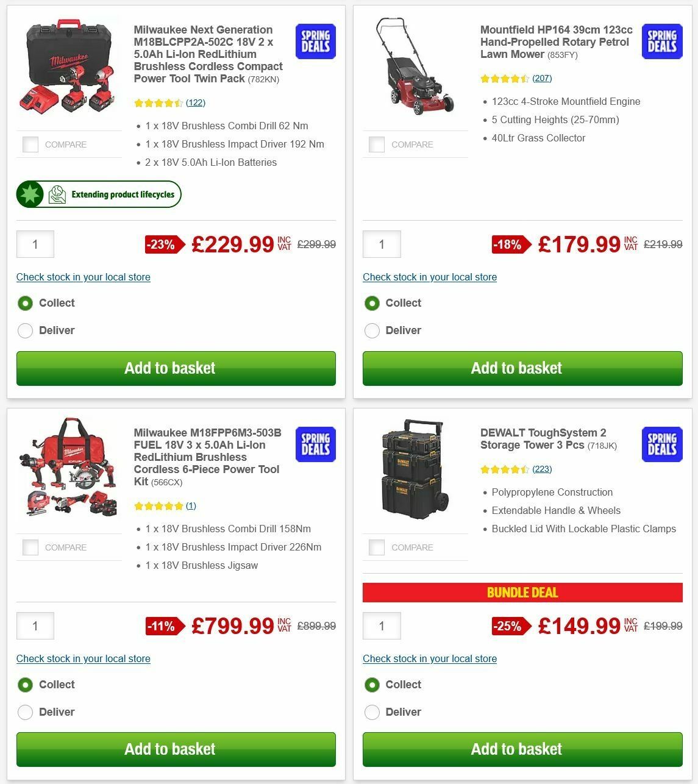Select Deliver for the Mountfield lawn mower
The width and height of the screenshot is (698, 784).
click(372, 330)
